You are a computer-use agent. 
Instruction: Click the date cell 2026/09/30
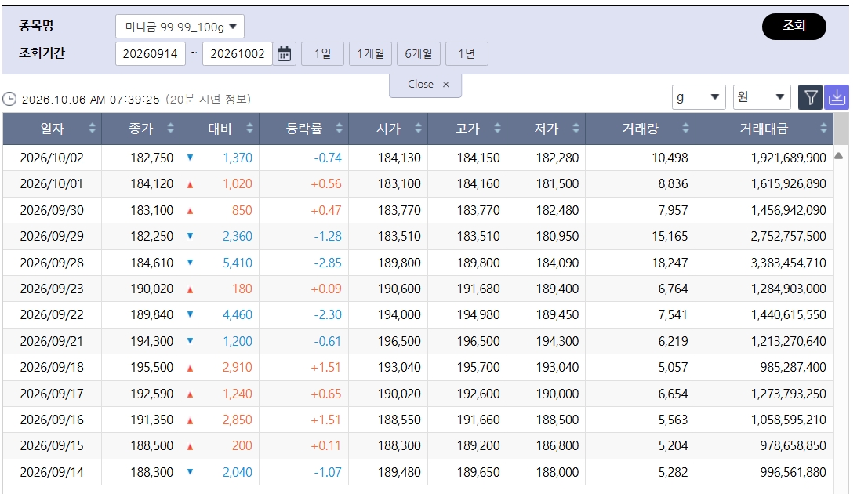pyautogui.click(x=52, y=210)
